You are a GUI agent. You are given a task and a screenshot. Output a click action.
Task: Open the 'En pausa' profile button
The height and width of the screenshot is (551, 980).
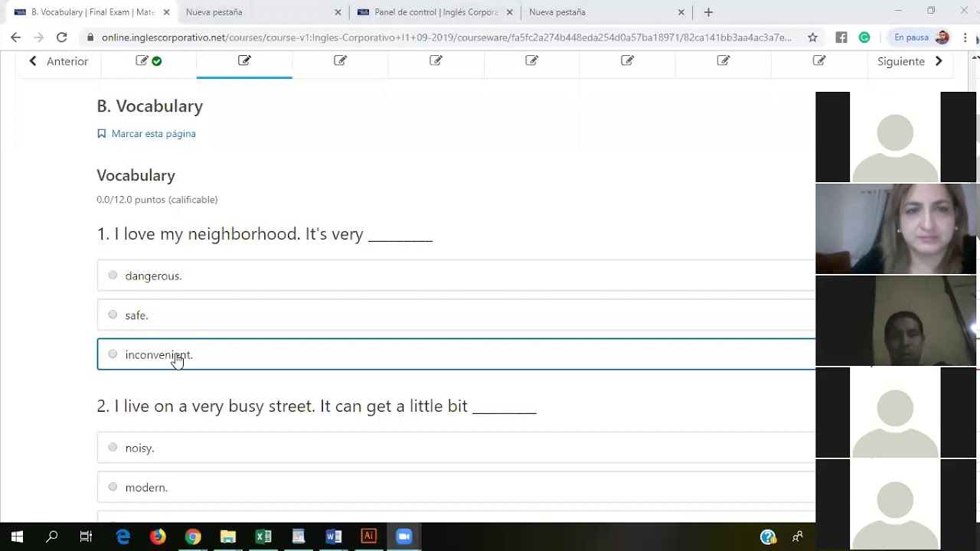921,37
